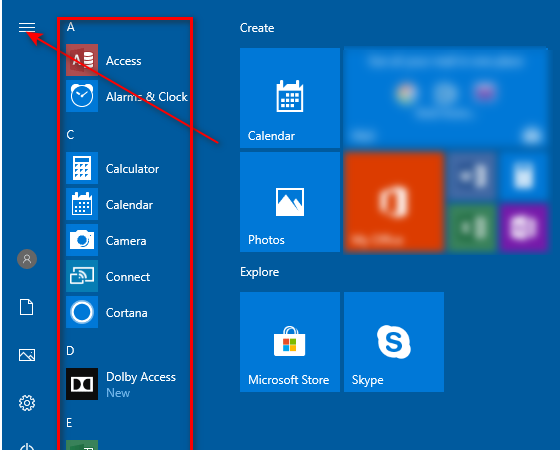Open Pictures from the sidebar
This screenshot has height=450, width=560.
click(27, 355)
